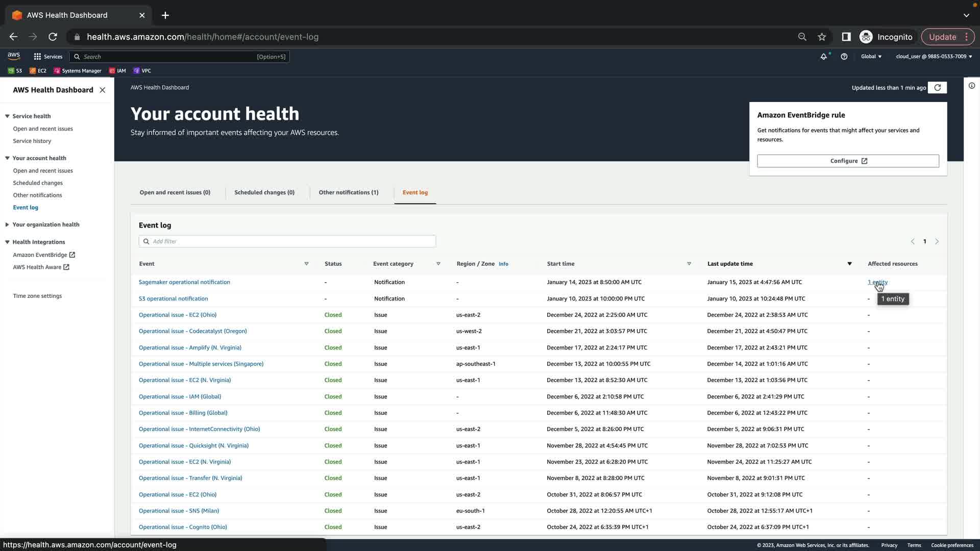This screenshot has height=551, width=980.
Task: Click the Add filter search field
Action: pyautogui.click(x=287, y=241)
